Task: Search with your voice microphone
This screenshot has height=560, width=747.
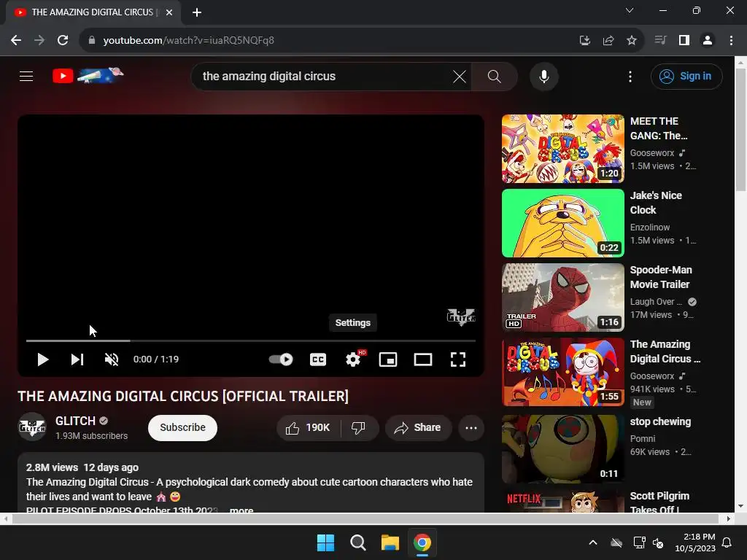Action: [544, 76]
